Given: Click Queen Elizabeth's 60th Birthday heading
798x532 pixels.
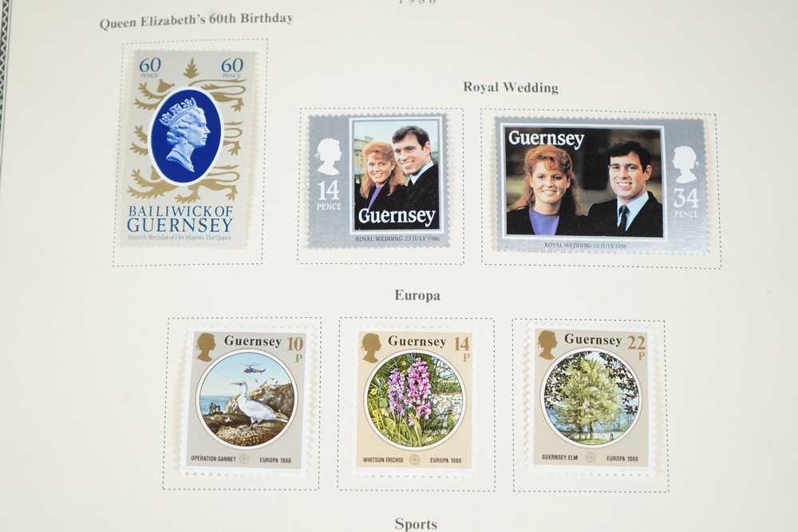Looking at the screenshot, I should pyautogui.click(x=196, y=21).
